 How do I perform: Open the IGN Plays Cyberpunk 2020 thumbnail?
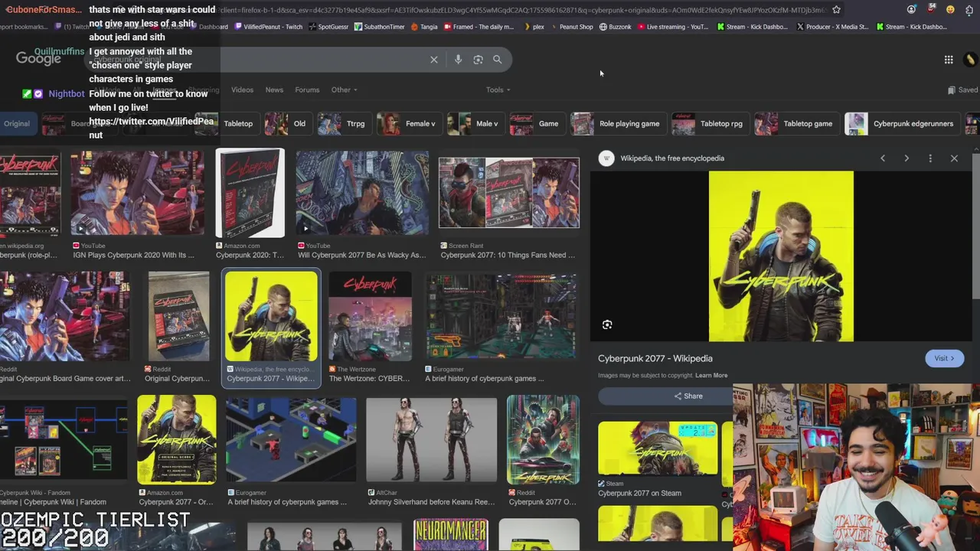(x=138, y=193)
